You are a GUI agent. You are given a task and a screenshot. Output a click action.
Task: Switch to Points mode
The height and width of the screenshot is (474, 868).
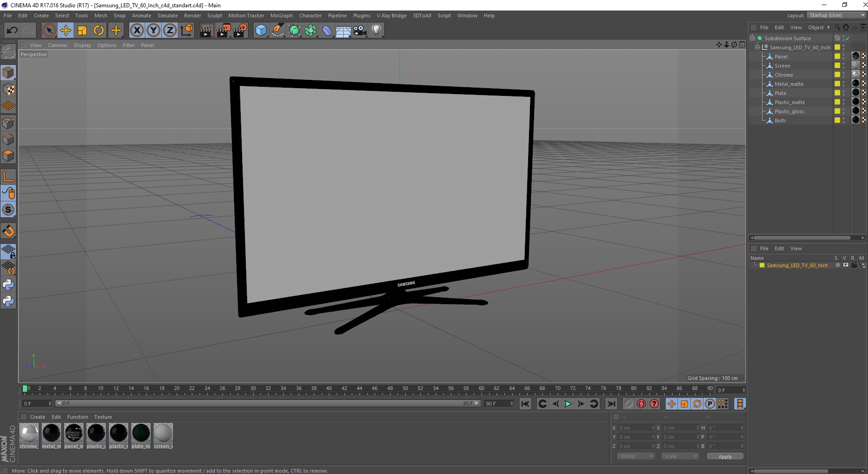click(x=8, y=123)
